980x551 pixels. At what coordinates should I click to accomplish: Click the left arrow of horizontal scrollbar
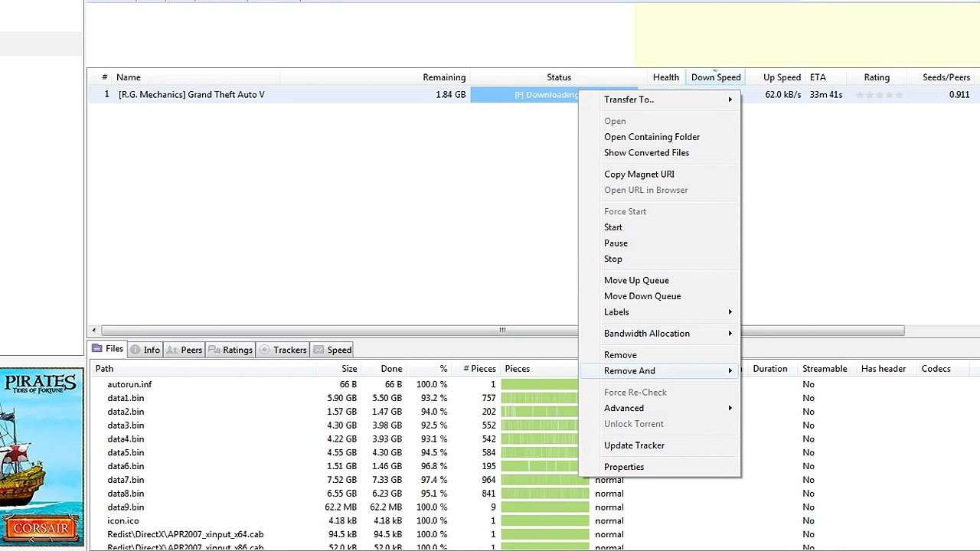tap(93, 331)
